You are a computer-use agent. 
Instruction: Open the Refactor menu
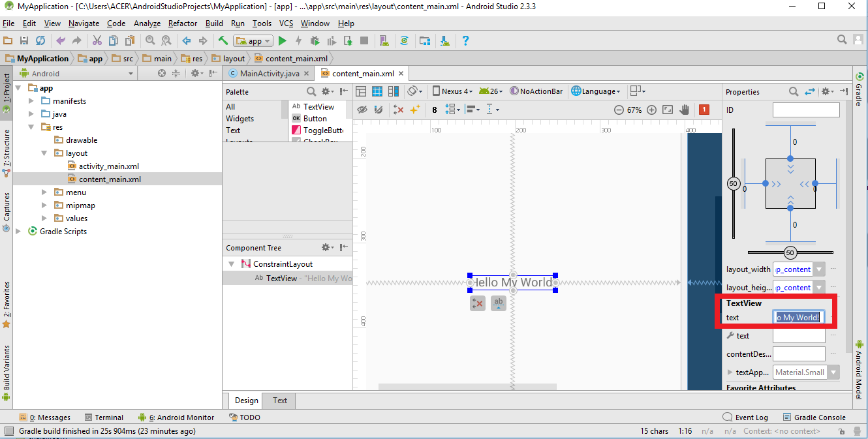[x=183, y=23]
